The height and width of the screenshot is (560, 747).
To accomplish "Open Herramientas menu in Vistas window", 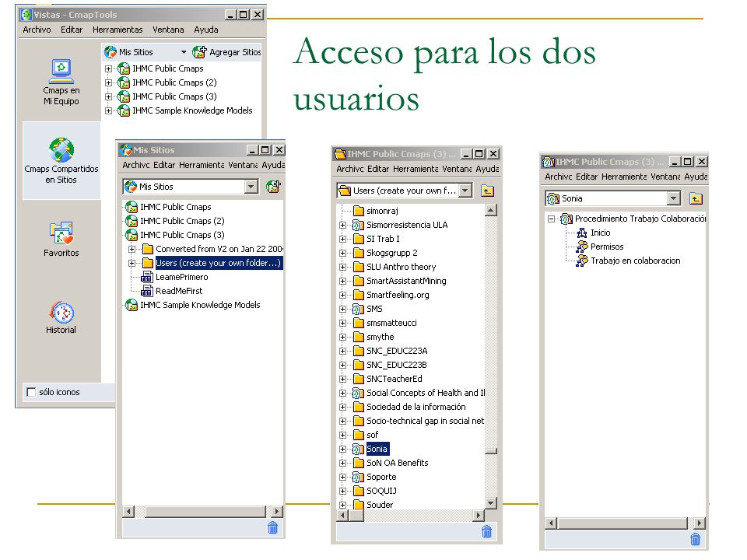I will tap(117, 30).
